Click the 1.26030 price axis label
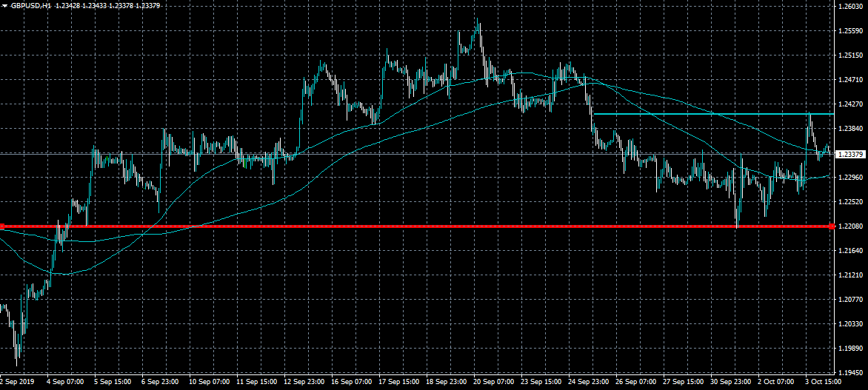The height and width of the screenshot is (390, 868). 850,7
